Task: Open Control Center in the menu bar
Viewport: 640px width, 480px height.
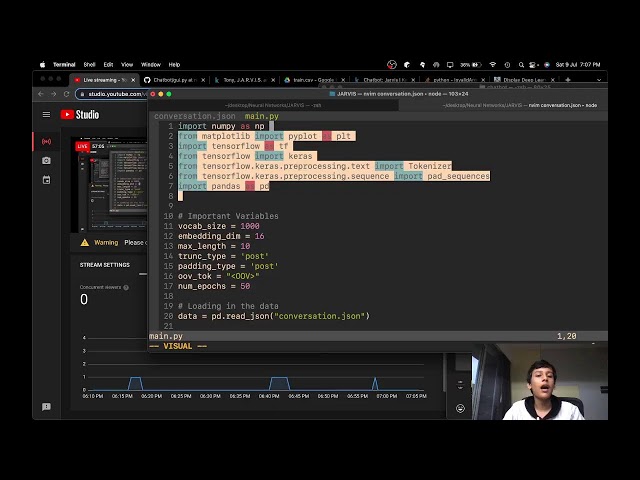Action: tap(533, 64)
